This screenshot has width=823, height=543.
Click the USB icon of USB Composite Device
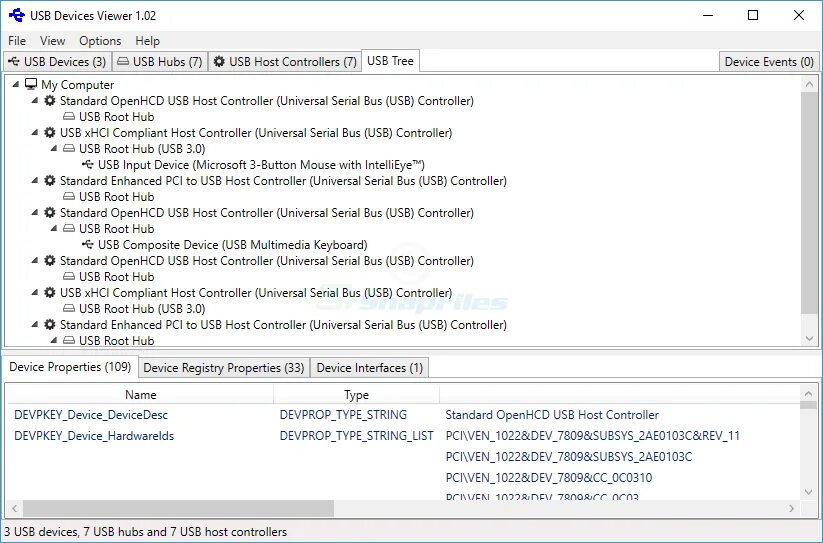click(x=88, y=244)
